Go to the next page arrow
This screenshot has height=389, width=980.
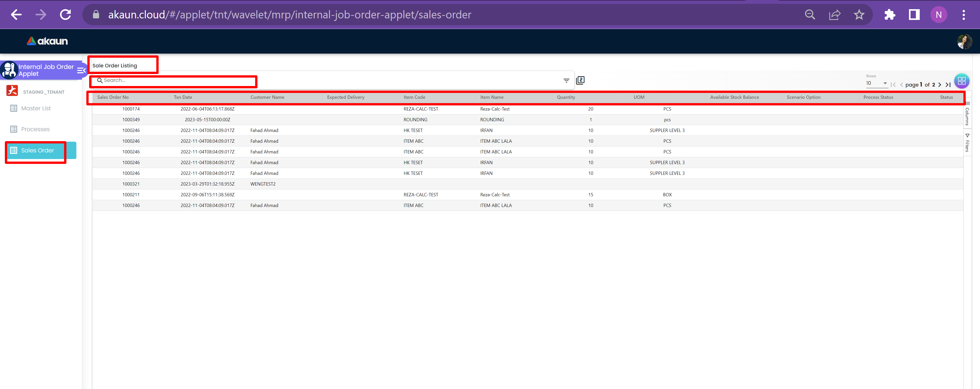point(940,85)
